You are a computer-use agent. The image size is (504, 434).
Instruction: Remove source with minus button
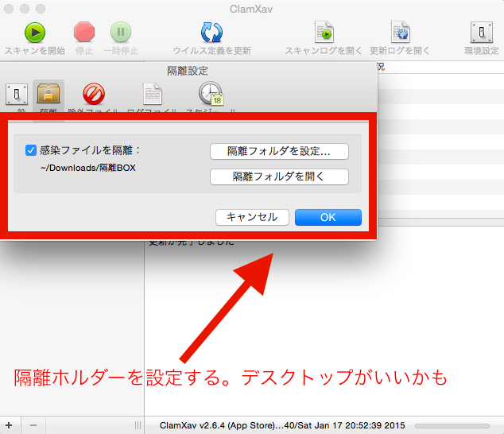(x=33, y=425)
